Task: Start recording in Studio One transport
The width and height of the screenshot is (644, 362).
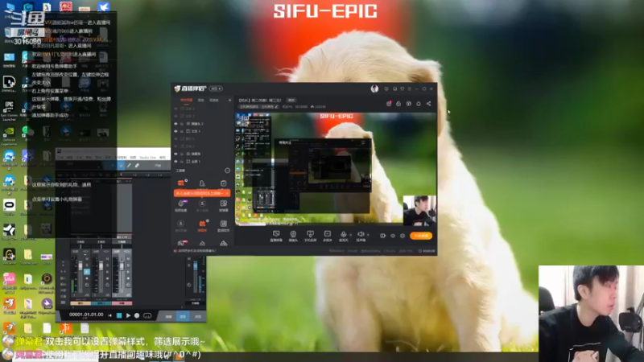Action: pyautogui.click(x=137, y=315)
